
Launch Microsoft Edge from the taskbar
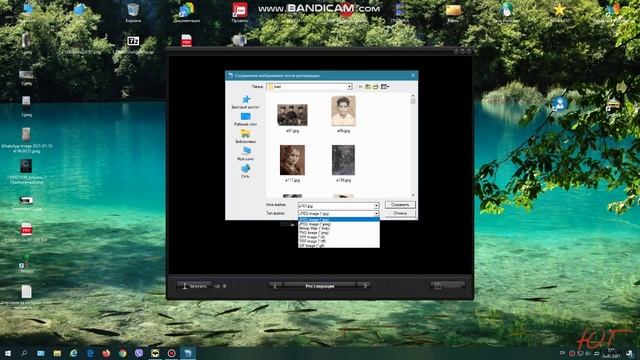click(x=90, y=353)
